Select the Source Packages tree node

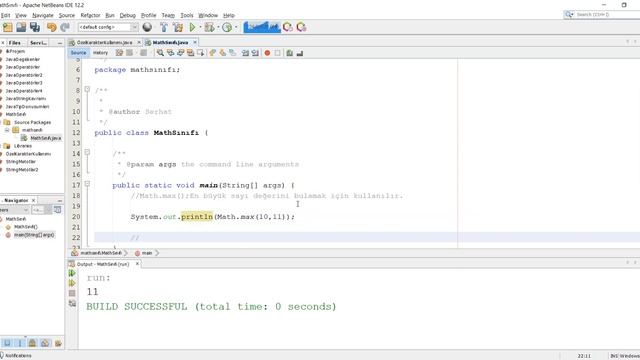[x=32, y=122]
